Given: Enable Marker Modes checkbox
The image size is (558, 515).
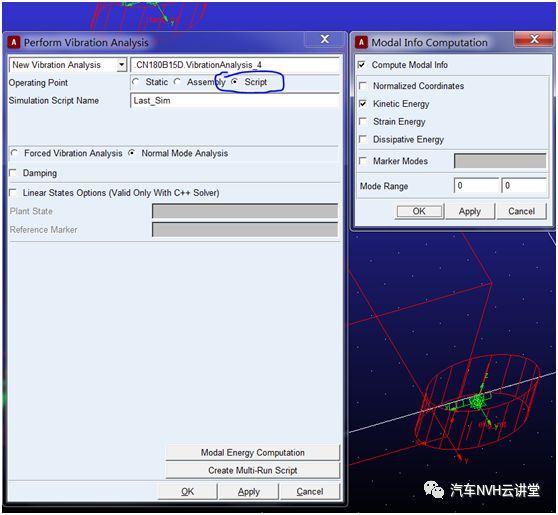Looking at the screenshot, I should coord(363,161).
